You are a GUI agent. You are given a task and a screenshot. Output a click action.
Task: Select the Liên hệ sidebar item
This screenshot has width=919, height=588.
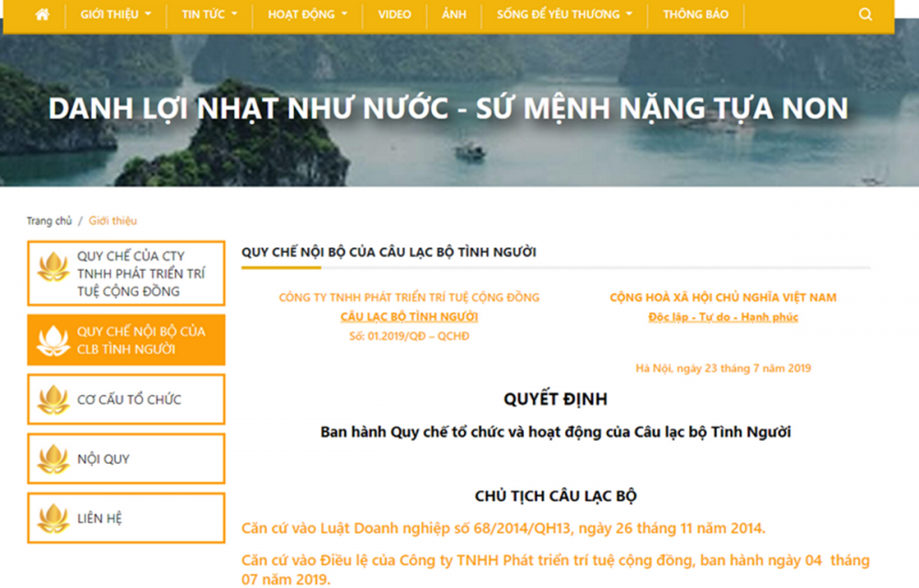(99, 518)
